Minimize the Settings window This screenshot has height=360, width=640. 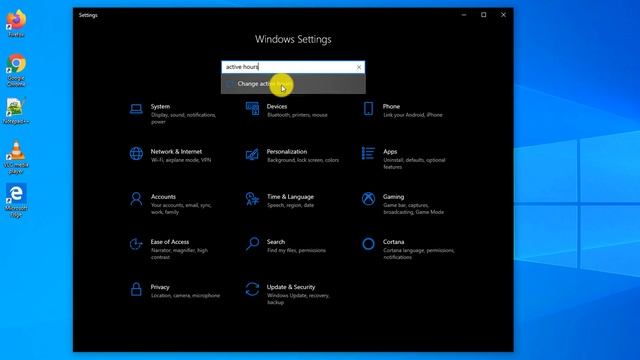tap(464, 15)
